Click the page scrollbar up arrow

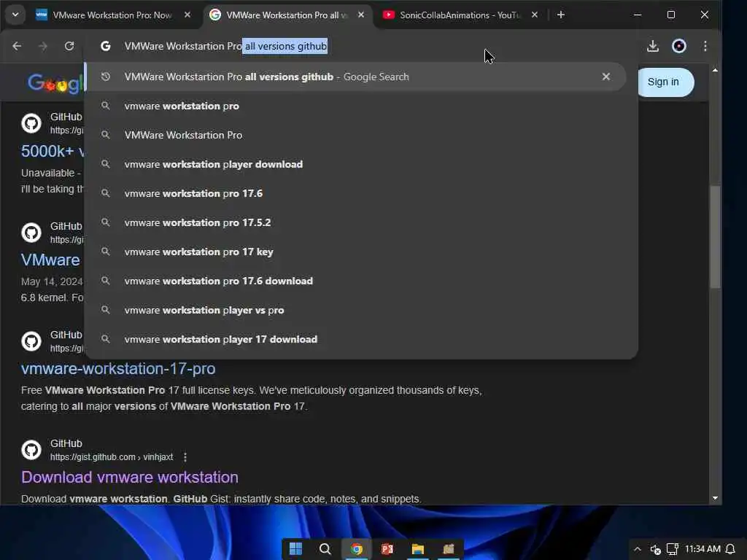pyautogui.click(x=715, y=70)
